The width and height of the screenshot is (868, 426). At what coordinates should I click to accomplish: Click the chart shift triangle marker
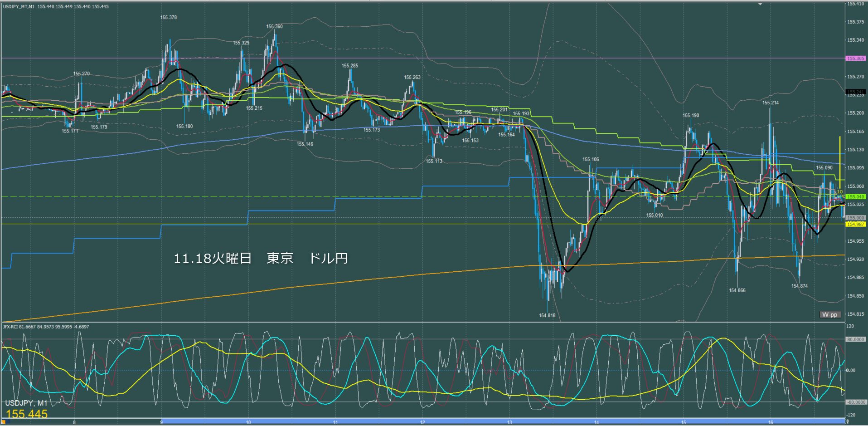click(760, 4)
